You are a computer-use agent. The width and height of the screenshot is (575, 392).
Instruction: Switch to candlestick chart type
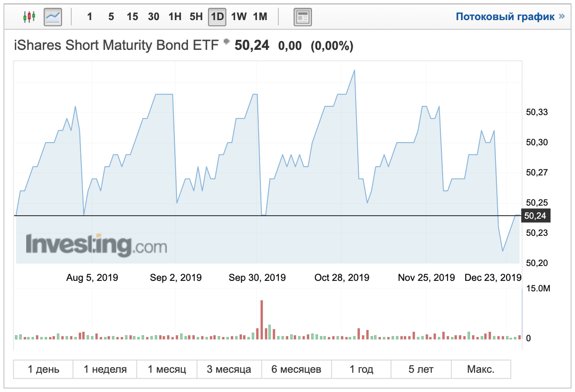(29, 17)
